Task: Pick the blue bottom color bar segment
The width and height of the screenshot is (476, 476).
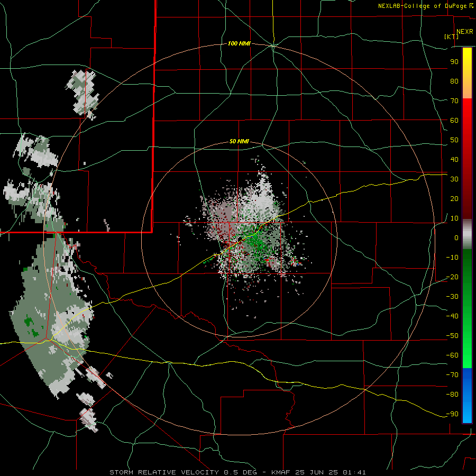Action: [467, 396]
